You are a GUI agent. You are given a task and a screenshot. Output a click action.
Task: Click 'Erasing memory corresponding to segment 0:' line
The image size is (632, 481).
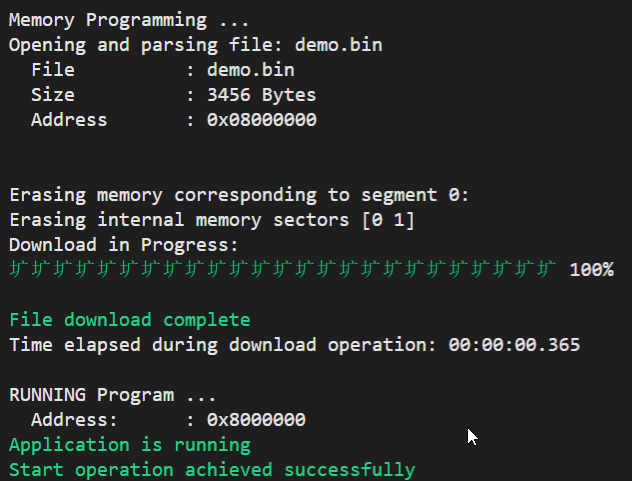click(239, 196)
